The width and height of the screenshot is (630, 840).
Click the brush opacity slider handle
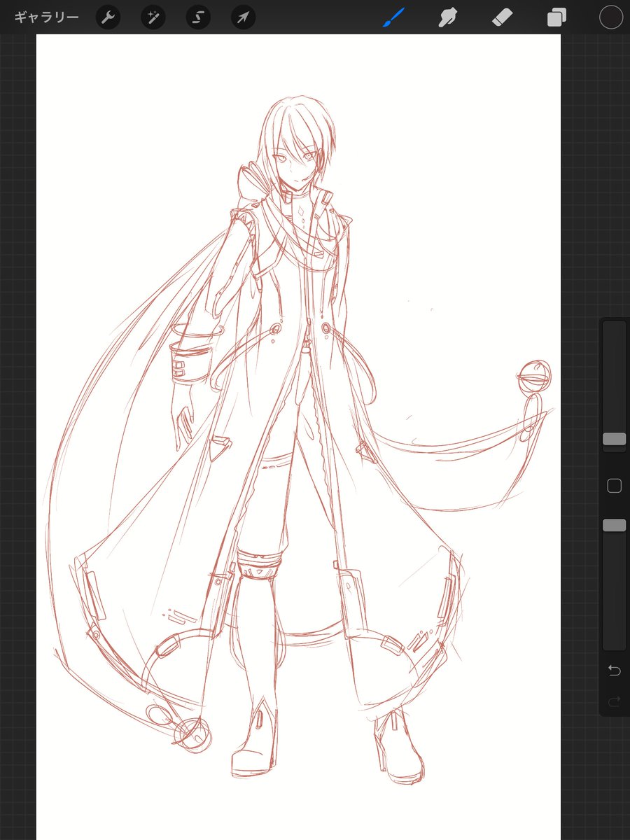(x=614, y=525)
